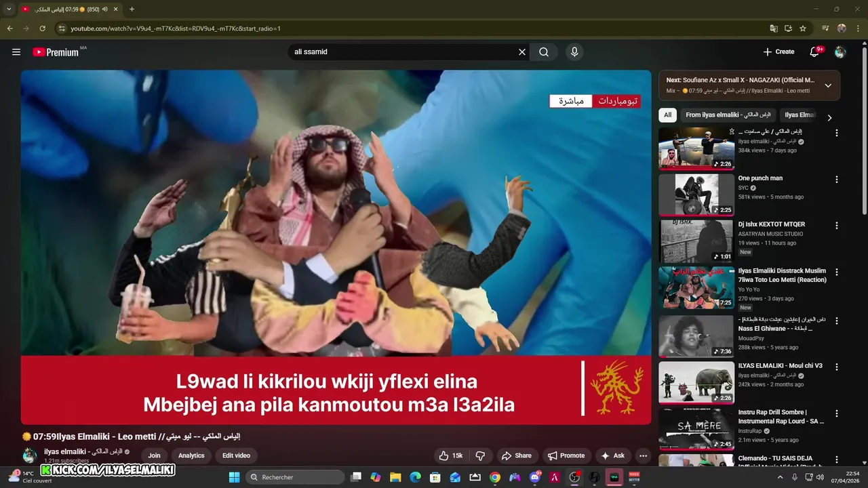The width and height of the screenshot is (868, 488).
Task: Click the translate page icon
Action: pos(774,28)
